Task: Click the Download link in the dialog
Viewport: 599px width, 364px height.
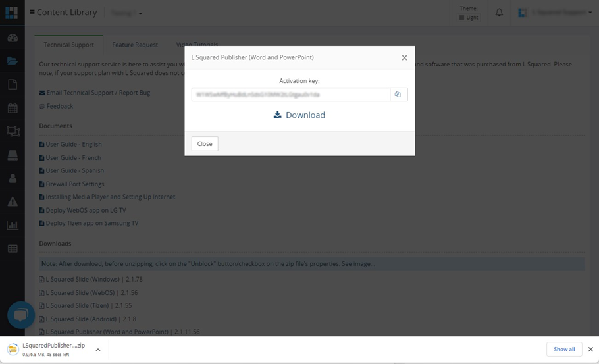Action: coord(299,115)
